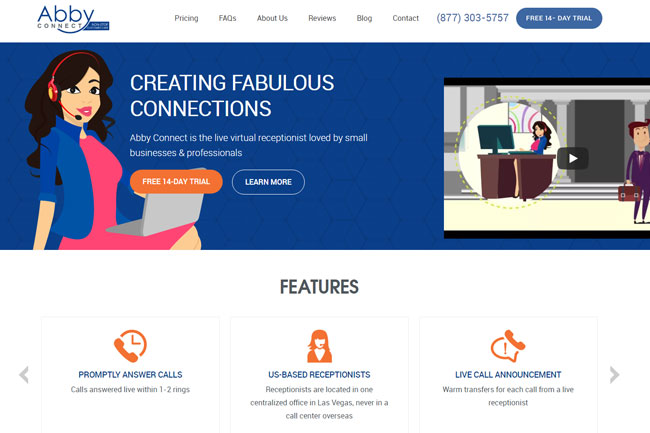Viewport: 650px width, 433px height.
Task: Show previous features with left arrow
Action: pos(24,375)
